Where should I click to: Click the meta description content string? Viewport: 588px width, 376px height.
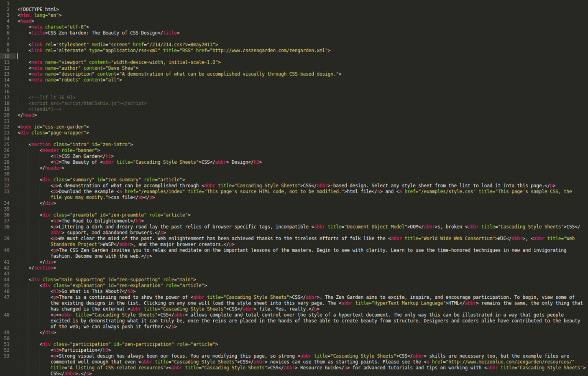pyautogui.click(x=229, y=74)
